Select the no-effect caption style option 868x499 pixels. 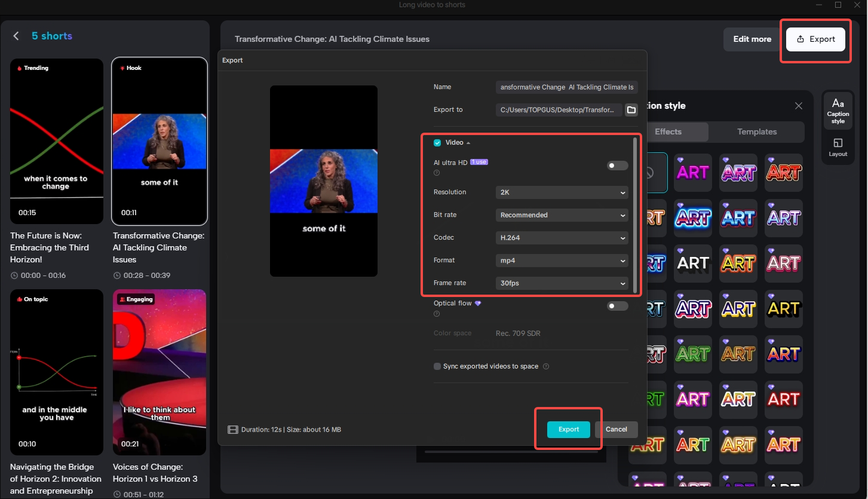pyautogui.click(x=655, y=173)
